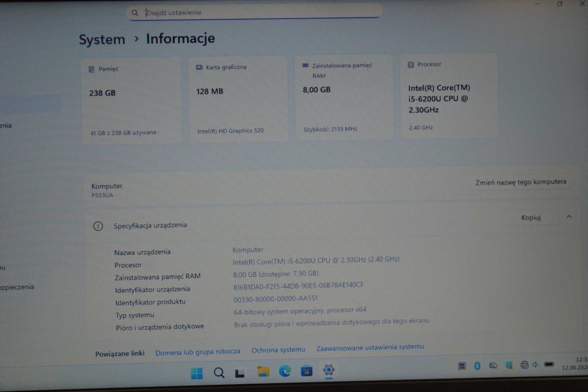
Task: Click the Bluetooth tray icon
Action: [477, 366]
